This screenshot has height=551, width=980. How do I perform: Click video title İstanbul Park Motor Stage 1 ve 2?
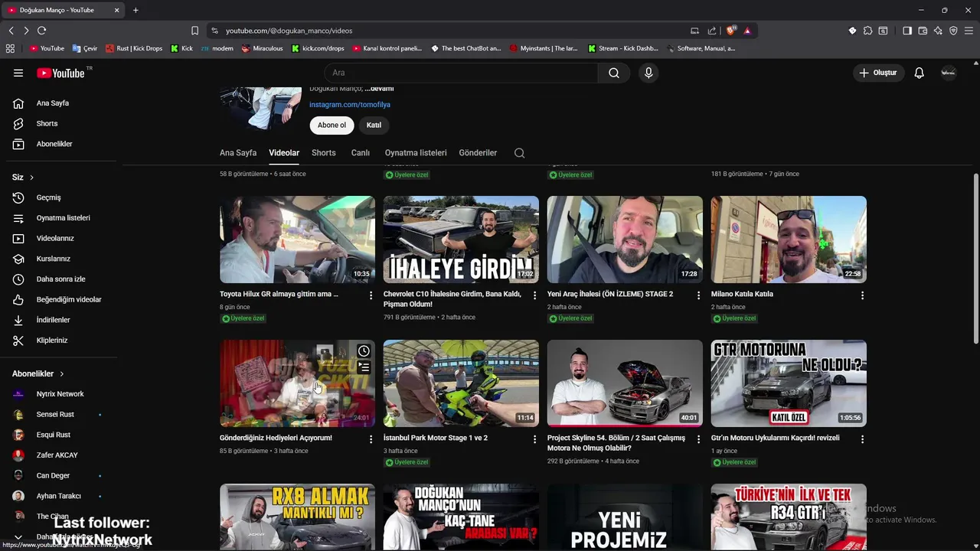[436, 438]
